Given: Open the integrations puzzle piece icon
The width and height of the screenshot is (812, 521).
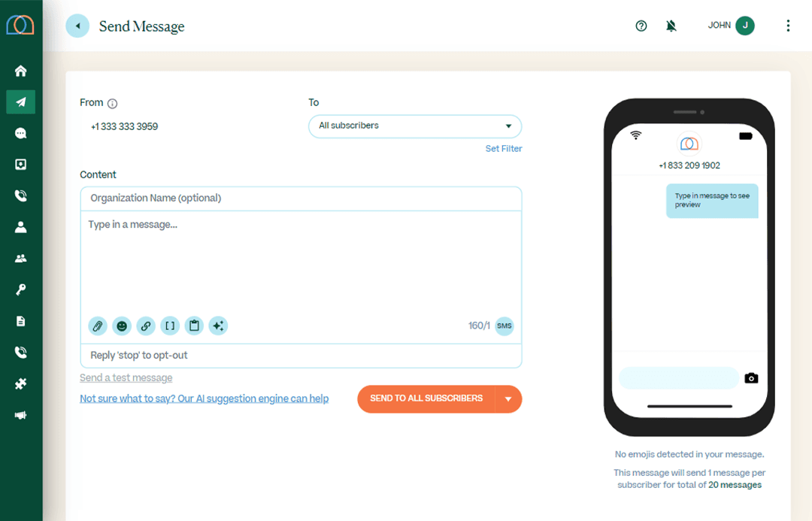Looking at the screenshot, I should (x=21, y=383).
